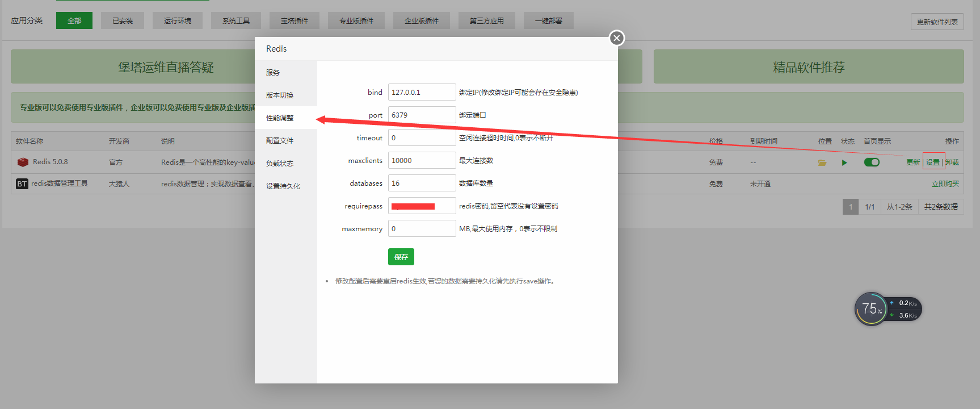Save the Redis performance settings
Image resolution: width=980 pixels, height=409 pixels.
tap(401, 257)
